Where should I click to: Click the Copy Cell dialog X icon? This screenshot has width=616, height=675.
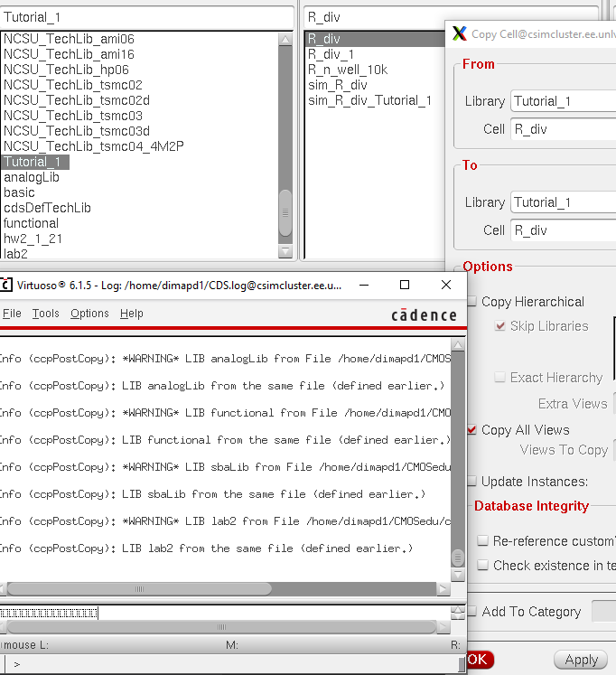pyautogui.click(x=459, y=33)
